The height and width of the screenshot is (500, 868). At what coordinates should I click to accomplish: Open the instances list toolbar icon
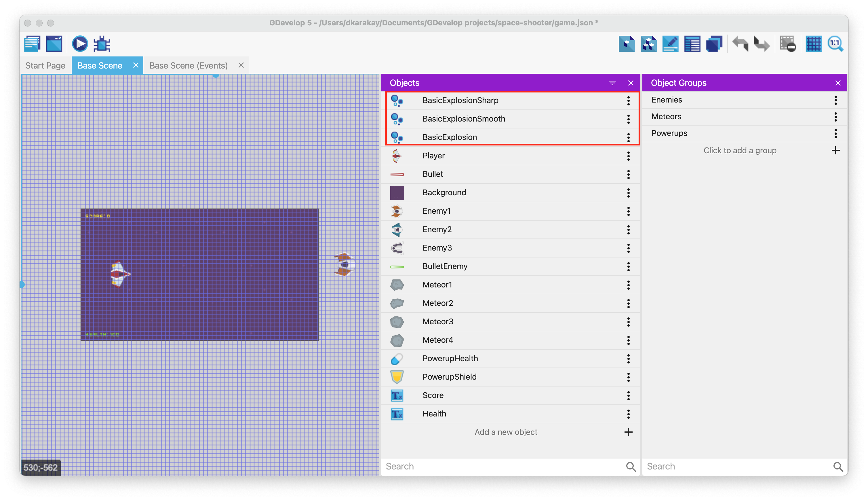(692, 44)
